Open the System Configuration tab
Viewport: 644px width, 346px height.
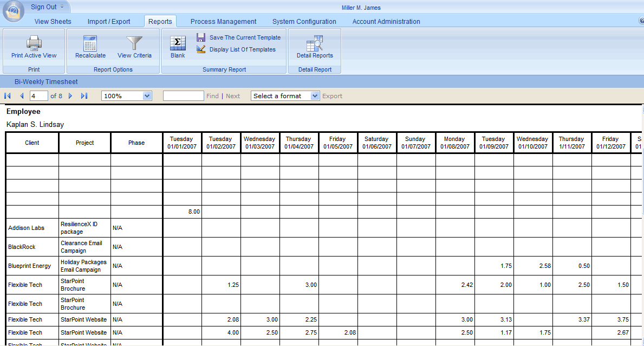click(304, 22)
